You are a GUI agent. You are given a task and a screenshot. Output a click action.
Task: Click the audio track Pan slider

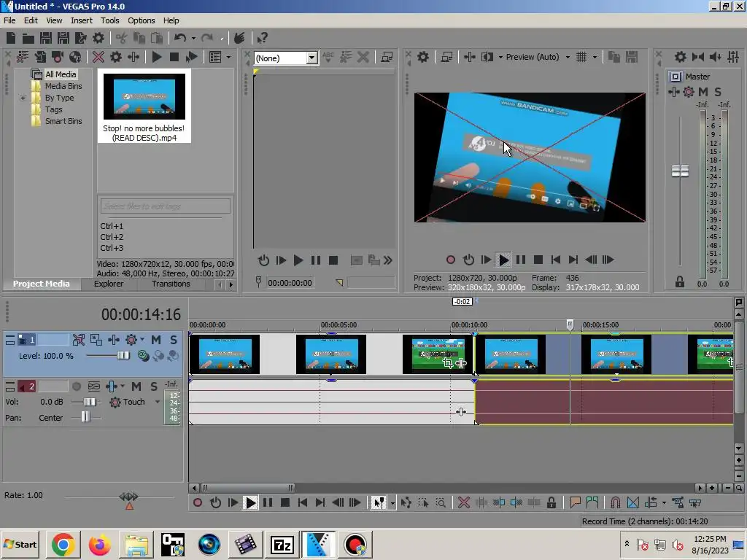click(86, 418)
